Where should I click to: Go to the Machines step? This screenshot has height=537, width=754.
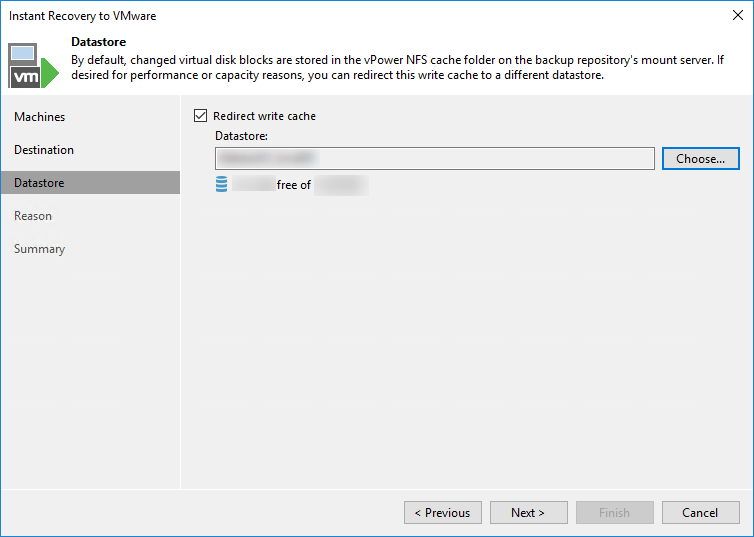40,117
